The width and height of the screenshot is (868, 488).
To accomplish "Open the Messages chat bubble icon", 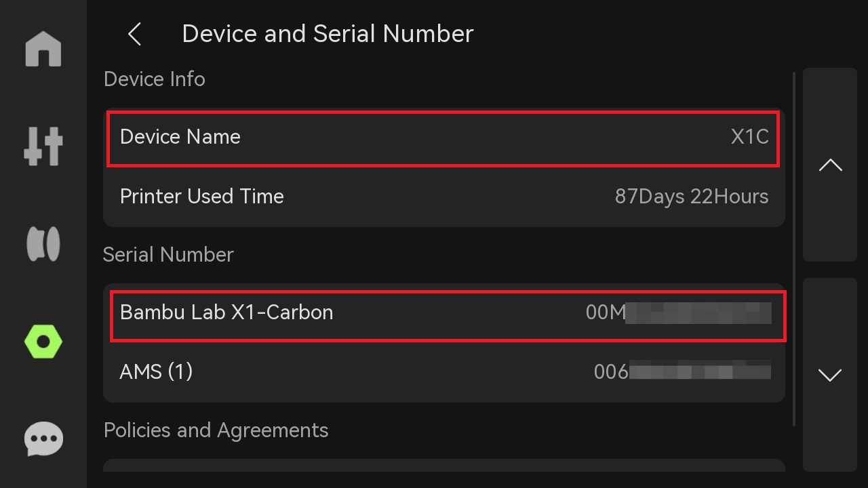I will [43, 439].
